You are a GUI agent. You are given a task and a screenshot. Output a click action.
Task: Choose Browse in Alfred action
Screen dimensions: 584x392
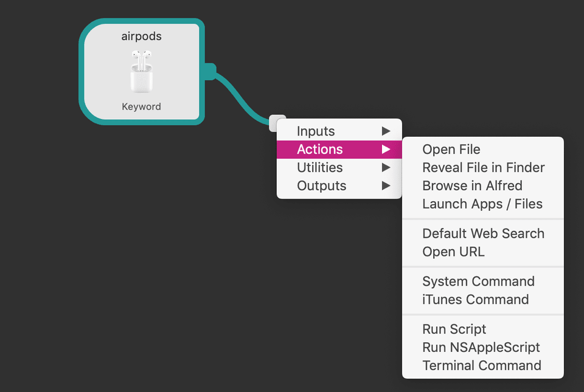click(x=472, y=186)
